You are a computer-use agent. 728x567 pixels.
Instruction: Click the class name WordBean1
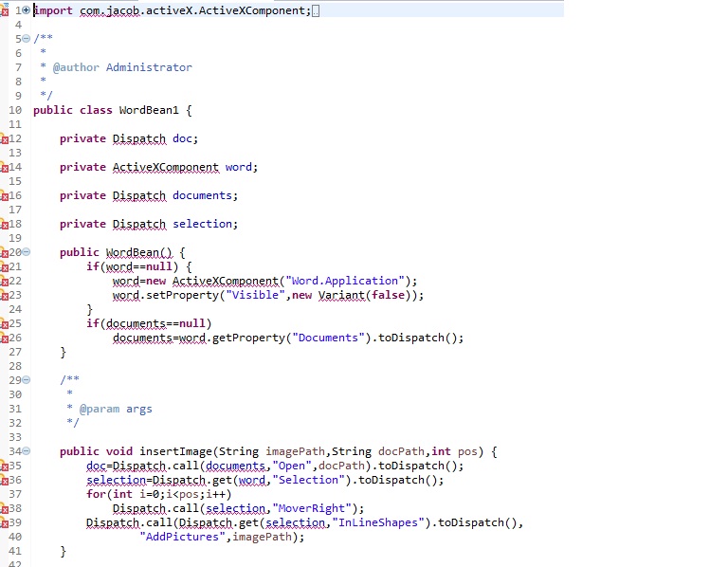tap(149, 110)
